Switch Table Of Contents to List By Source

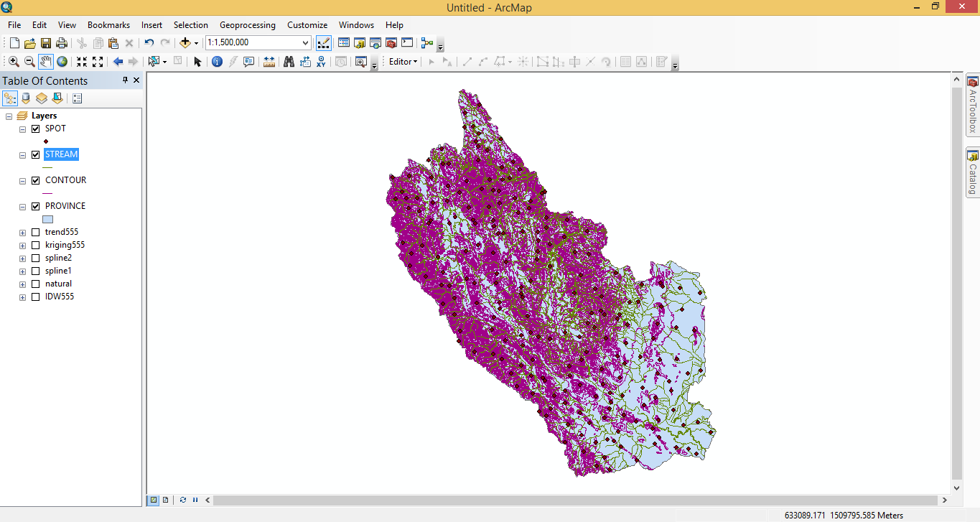[25, 98]
